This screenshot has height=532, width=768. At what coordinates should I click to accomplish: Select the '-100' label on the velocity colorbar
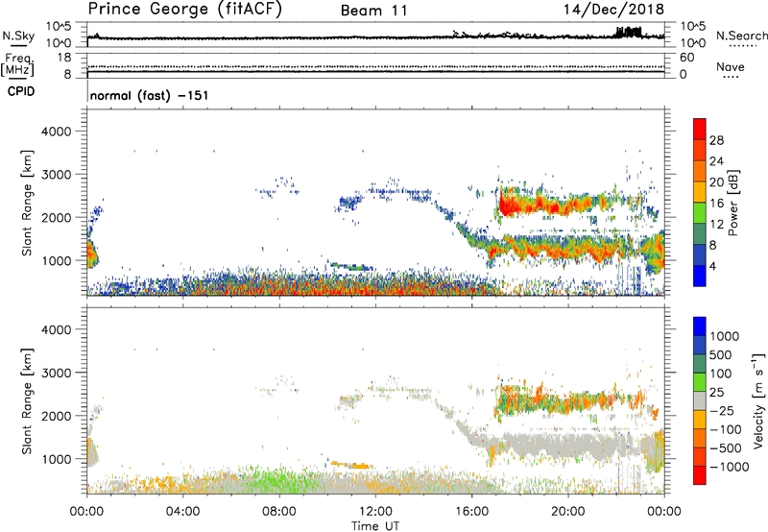726,429
